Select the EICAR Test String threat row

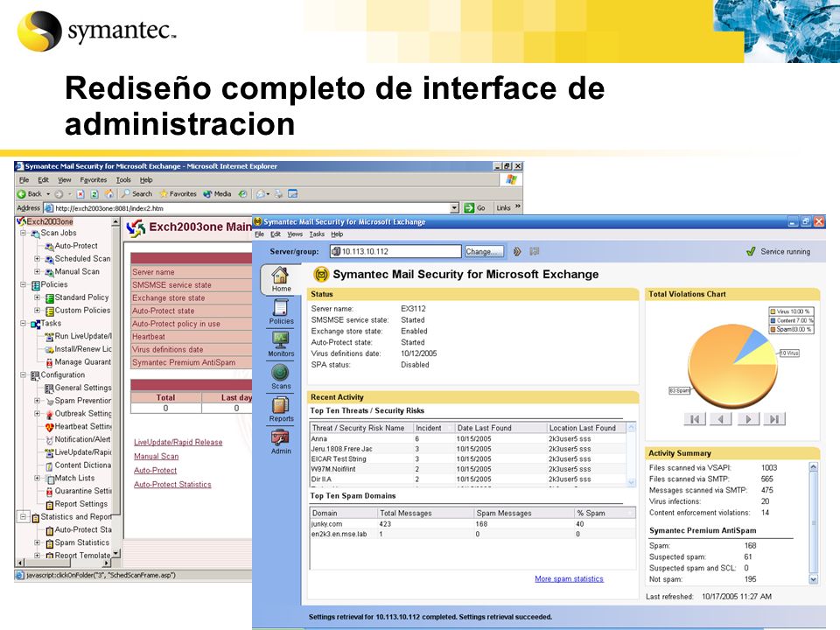(468, 459)
